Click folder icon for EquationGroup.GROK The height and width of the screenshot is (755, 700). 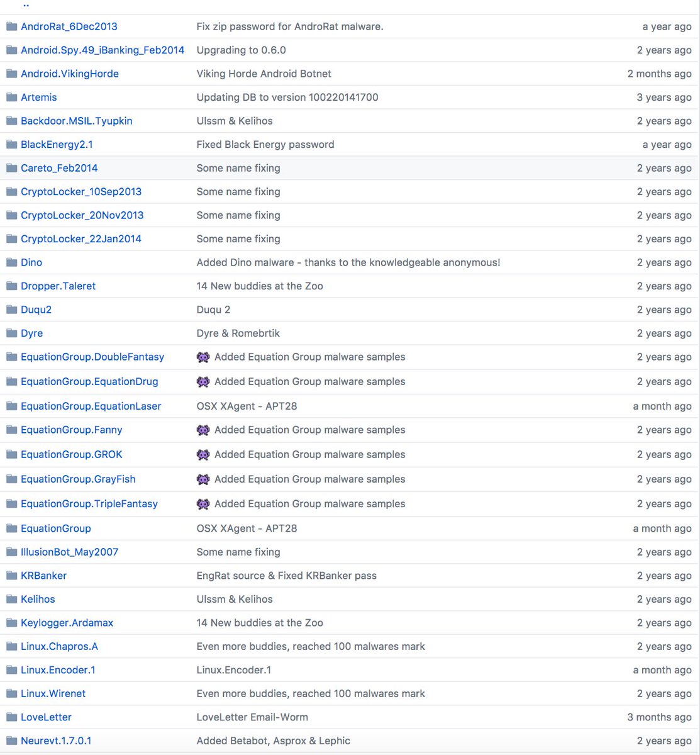tap(11, 454)
